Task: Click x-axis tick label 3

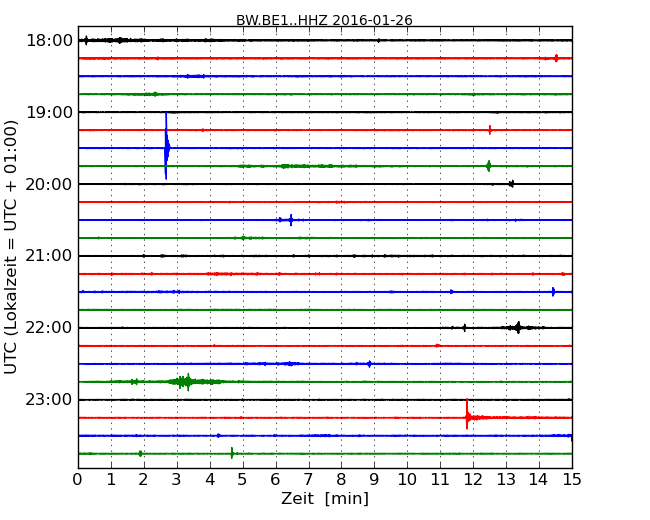Action: 177,479
